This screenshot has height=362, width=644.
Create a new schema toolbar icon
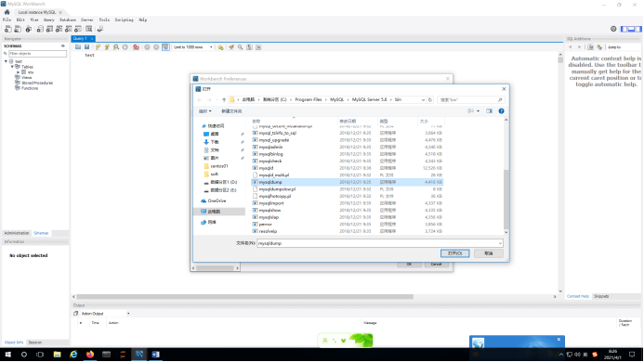(x=40, y=29)
